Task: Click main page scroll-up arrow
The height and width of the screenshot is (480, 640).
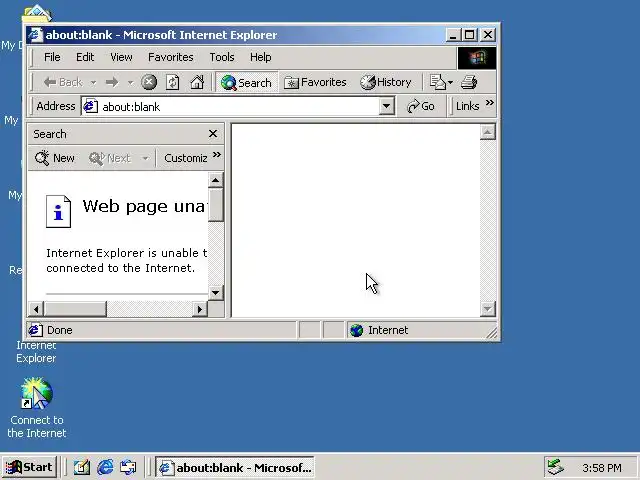Action: tap(488, 132)
